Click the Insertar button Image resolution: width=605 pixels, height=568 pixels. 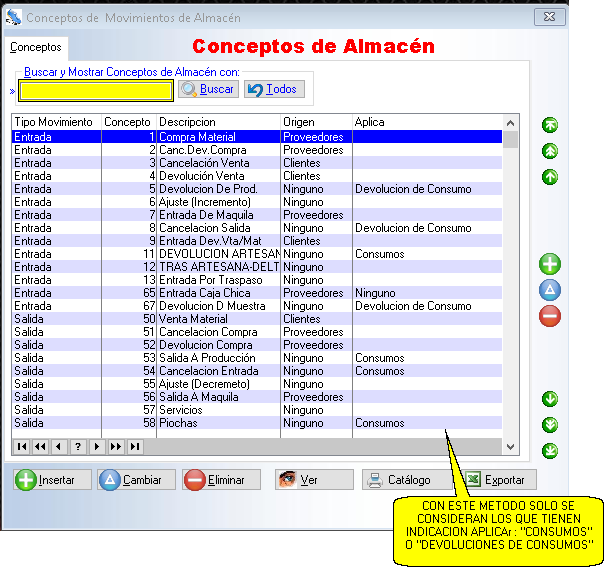(x=53, y=480)
